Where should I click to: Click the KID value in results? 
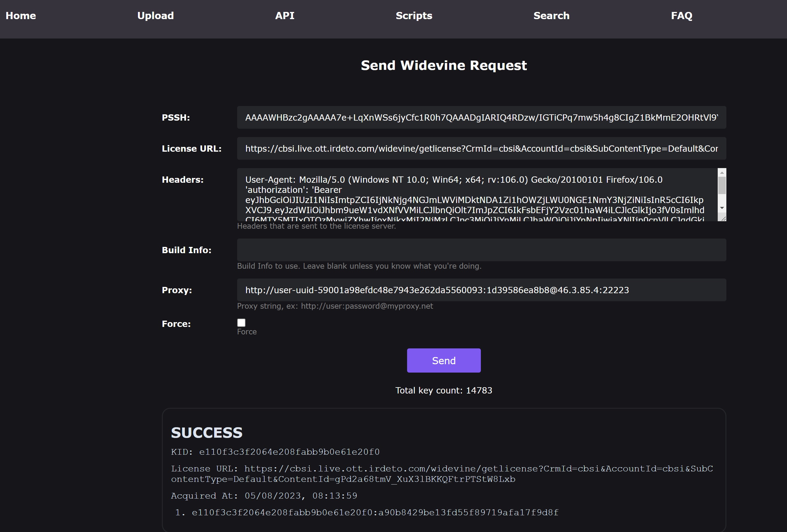coord(289,452)
